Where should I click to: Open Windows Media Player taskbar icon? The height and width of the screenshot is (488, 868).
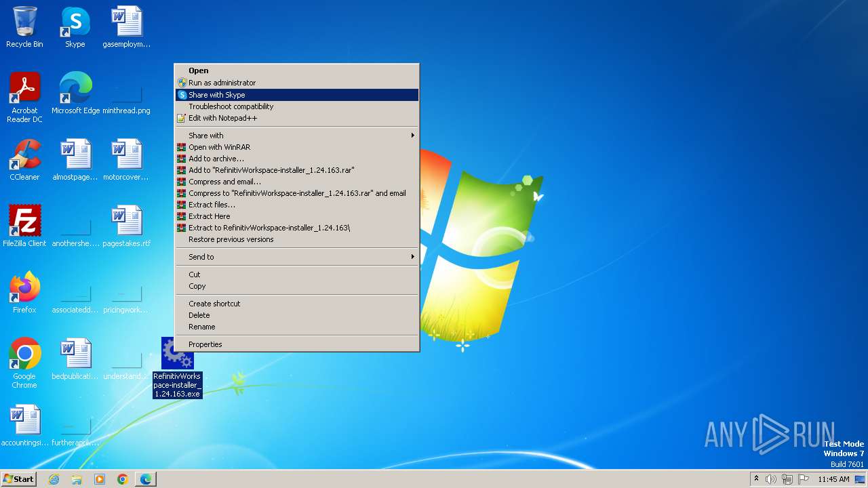tap(100, 479)
